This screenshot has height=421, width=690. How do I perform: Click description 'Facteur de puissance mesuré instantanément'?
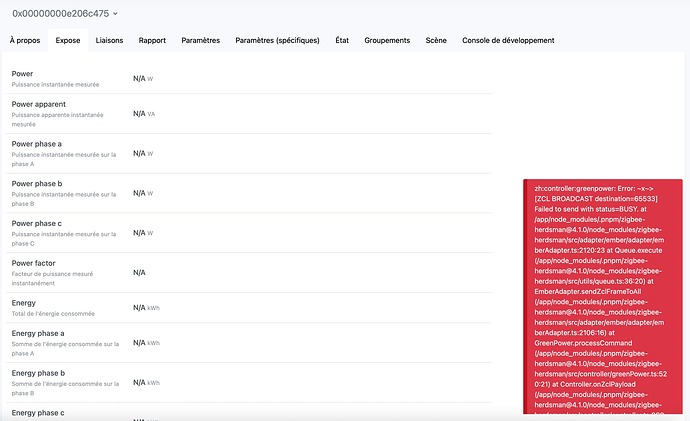[52, 278]
